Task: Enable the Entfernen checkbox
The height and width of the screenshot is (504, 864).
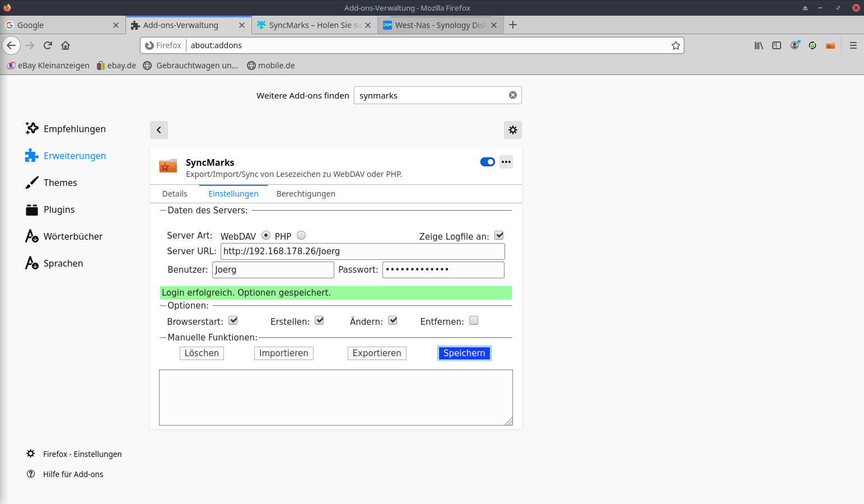Action: click(x=474, y=320)
